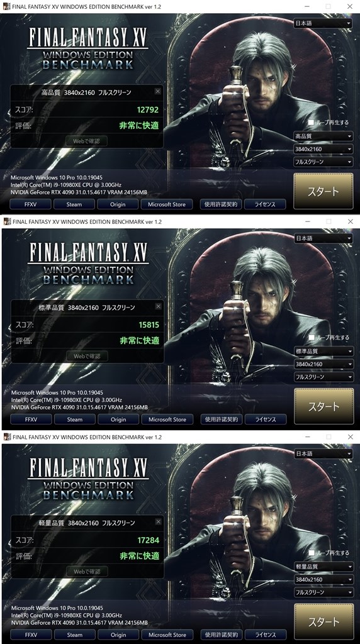Start the benchmark with スタート in bottom window
Screen dimensions: 360x644
pos(324,621)
